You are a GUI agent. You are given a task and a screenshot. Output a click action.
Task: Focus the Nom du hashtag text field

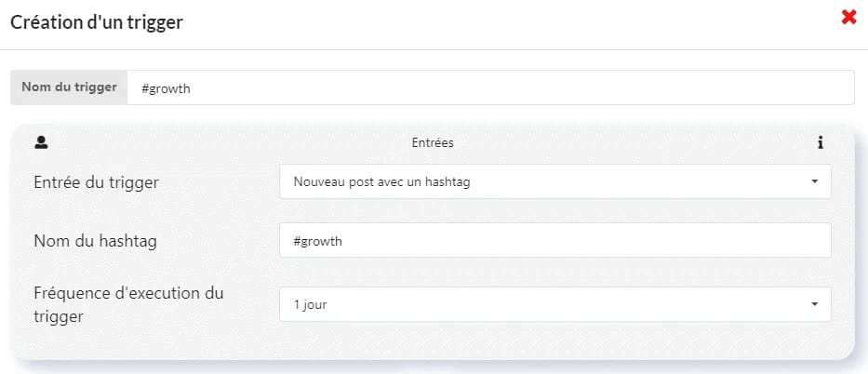tap(555, 240)
